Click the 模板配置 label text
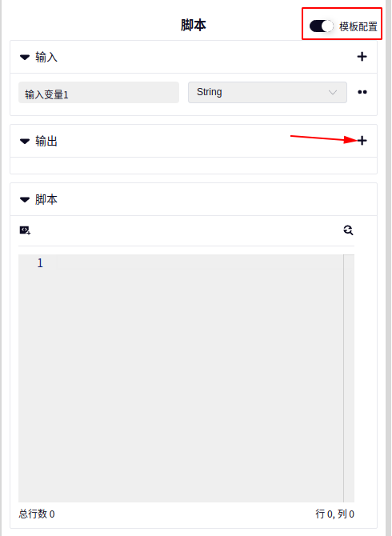The image size is (392, 536). point(358,26)
